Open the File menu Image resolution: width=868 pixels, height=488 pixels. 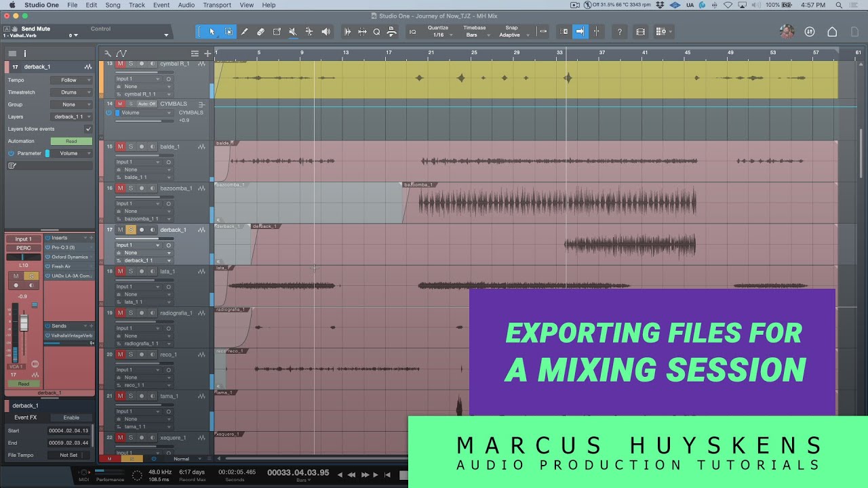pos(72,5)
